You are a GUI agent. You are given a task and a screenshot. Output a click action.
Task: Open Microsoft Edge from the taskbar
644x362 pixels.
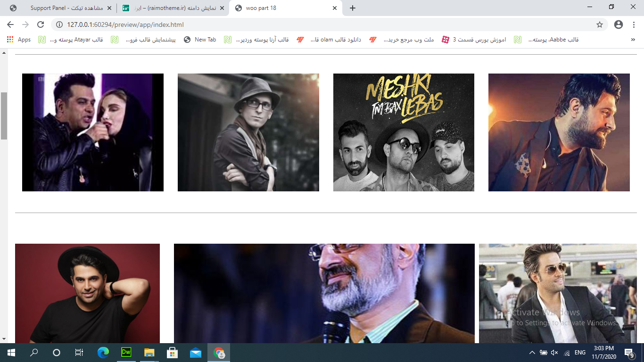click(x=103, y=352)
